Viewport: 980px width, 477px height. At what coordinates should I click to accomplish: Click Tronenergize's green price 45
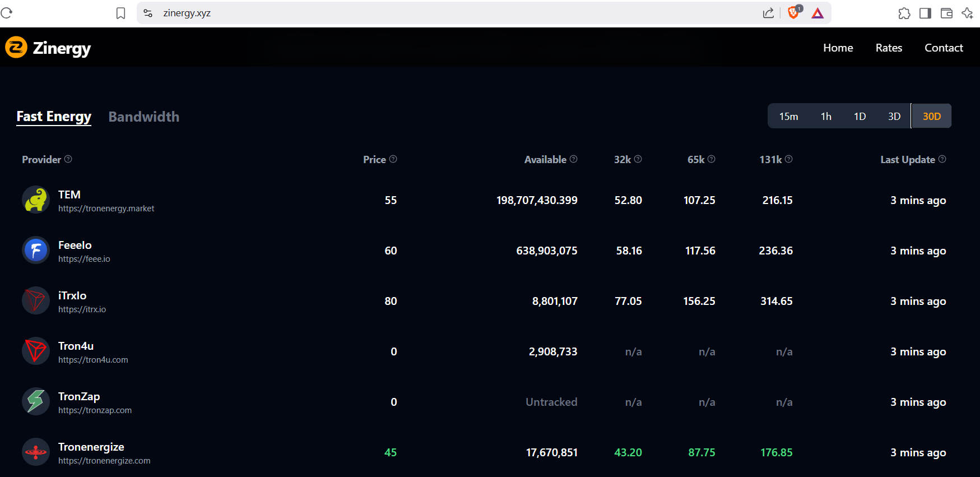click(x=391, y=452)
